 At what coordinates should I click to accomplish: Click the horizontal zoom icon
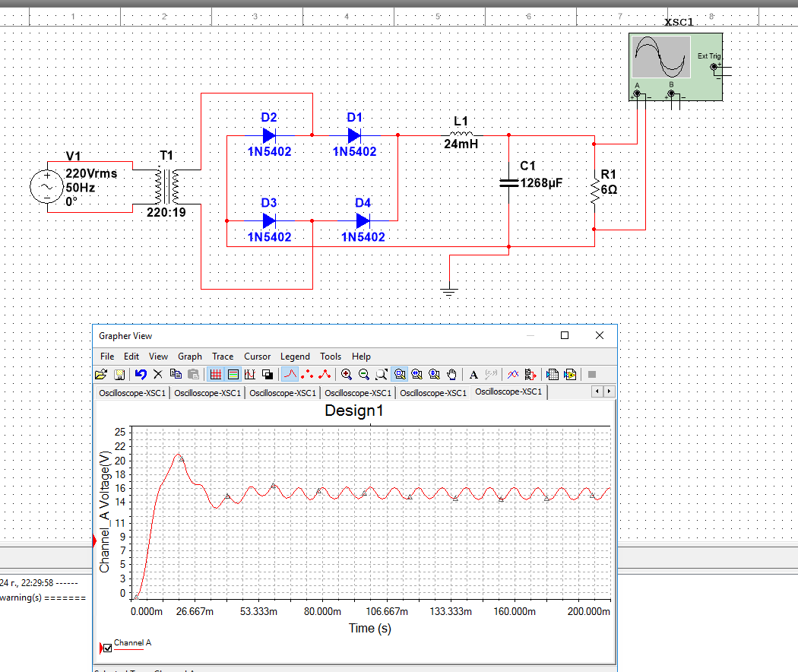click(x=416, y=375)
